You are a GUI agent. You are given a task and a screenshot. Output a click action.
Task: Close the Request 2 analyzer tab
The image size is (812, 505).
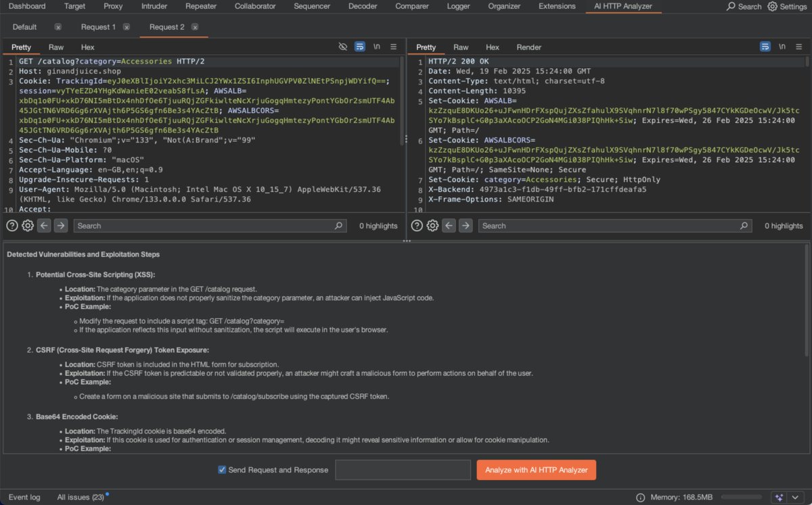195,27
